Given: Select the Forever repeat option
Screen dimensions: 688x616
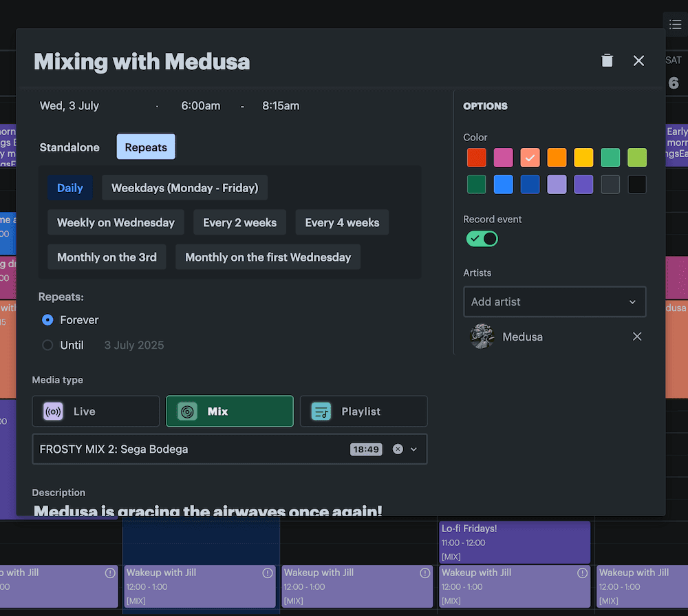Looking at the screenshot, I should 47,320.
